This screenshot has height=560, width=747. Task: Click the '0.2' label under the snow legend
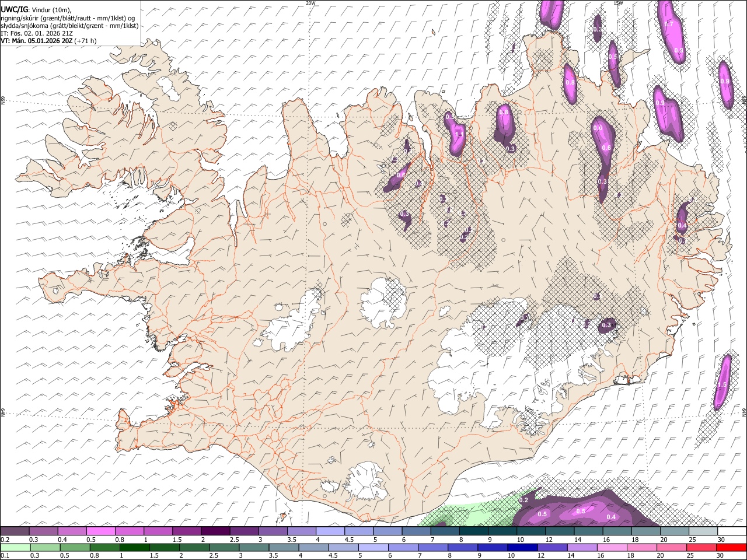point(5,540)
